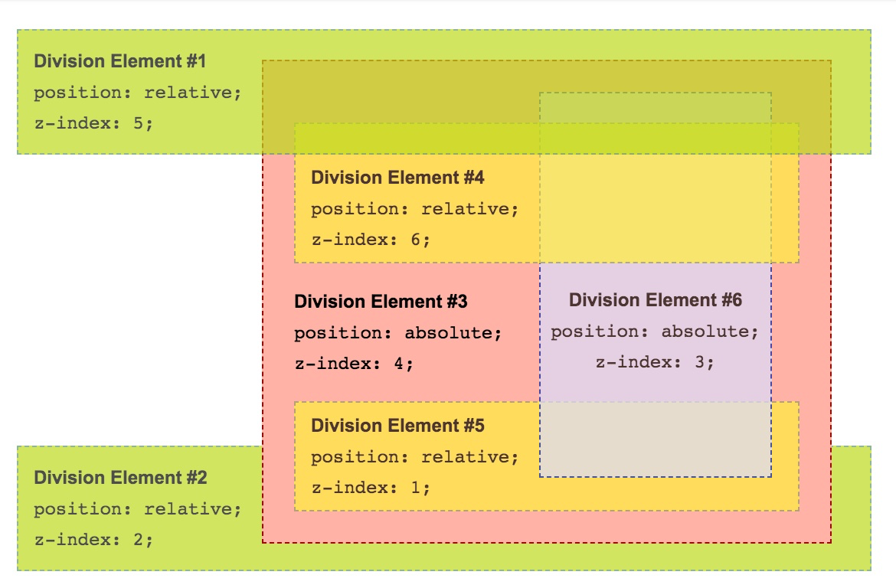Select the "z-index: 2;" text
This screenshot has width=896, height=588.
point(93,540)
